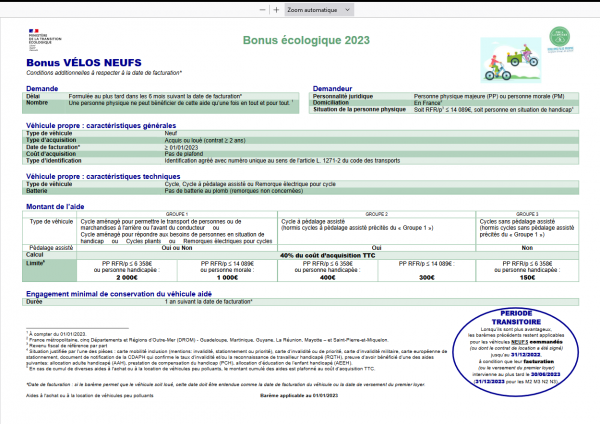This screenshot has height=424, width=600.
Task: Click the 'PERIODE TRANSITOIRE' oval heading
Action: 516,318
